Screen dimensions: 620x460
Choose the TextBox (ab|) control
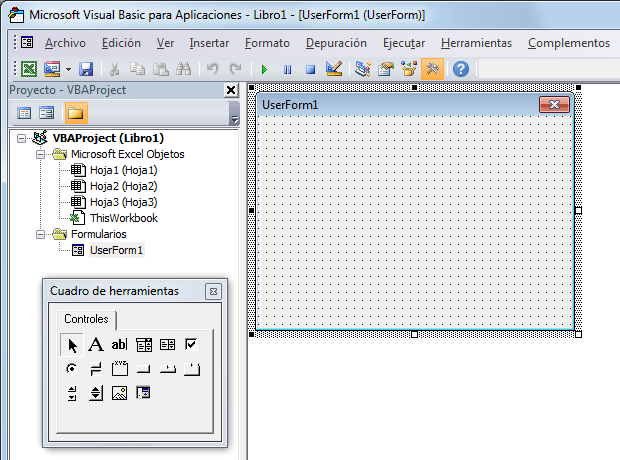click(119, 345)
